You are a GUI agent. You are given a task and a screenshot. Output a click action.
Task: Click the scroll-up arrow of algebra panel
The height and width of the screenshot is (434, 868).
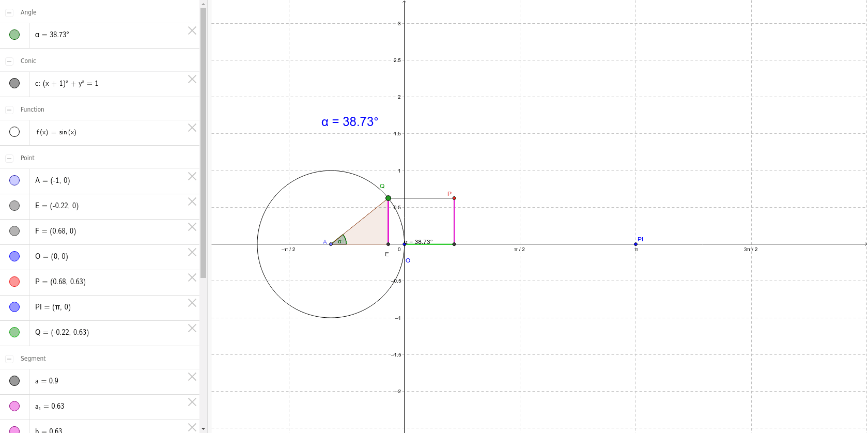pos(203,4)
